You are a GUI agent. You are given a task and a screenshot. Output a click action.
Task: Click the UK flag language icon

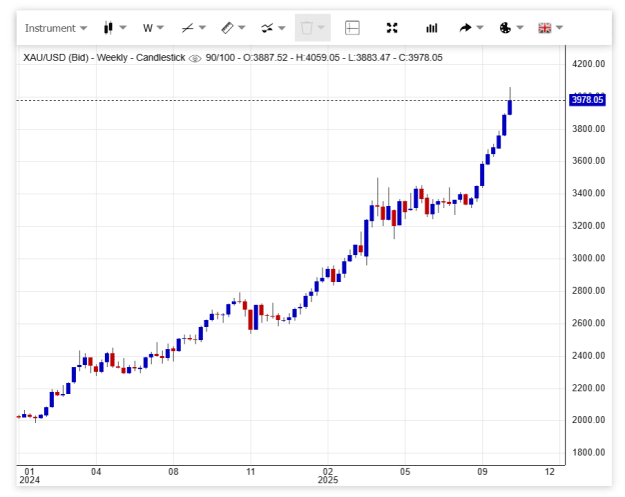pos(544,28)
